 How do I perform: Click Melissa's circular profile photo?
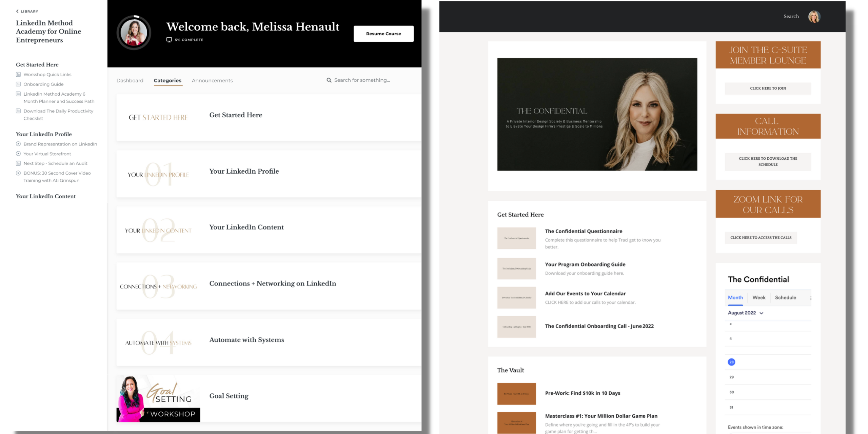tap(134, 33)
